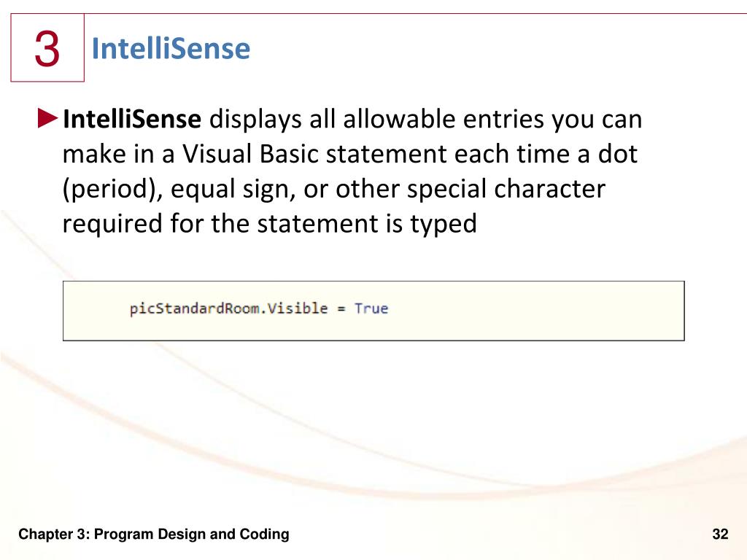Screen dimensions: 747x560
Task: Click the IntelliSense slide title
Action: (171, 48)
